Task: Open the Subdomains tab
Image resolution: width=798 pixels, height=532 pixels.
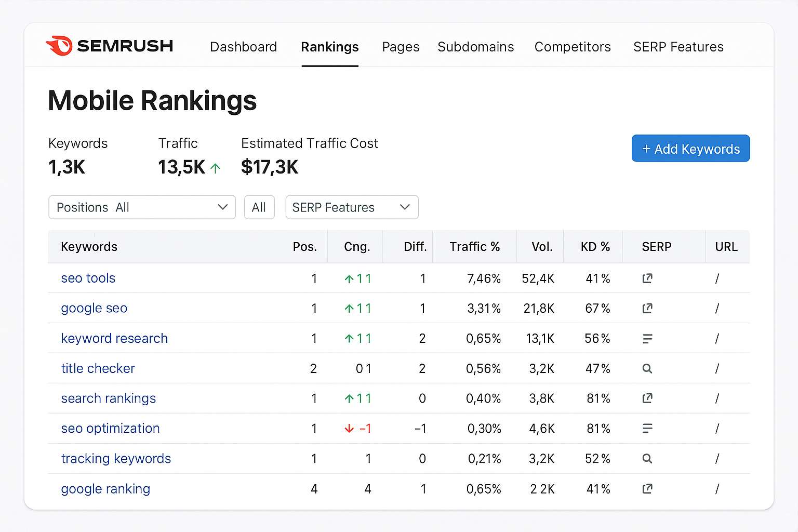Action: pos(475,47)
